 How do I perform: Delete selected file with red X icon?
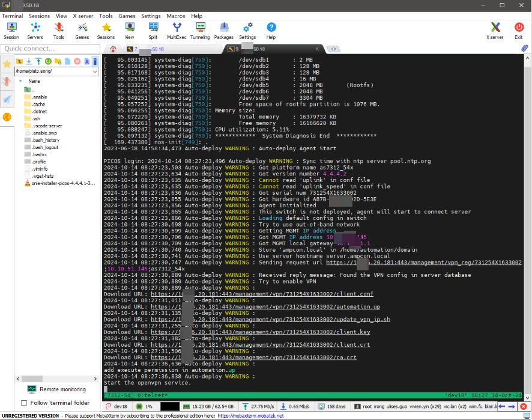pyautogui.click(x=77, y=61)
